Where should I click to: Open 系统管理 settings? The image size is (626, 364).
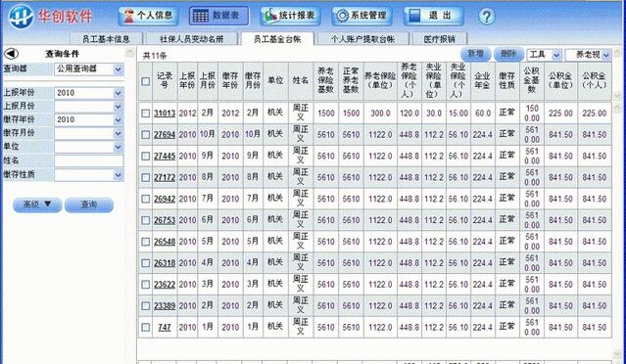click(361, 16)
